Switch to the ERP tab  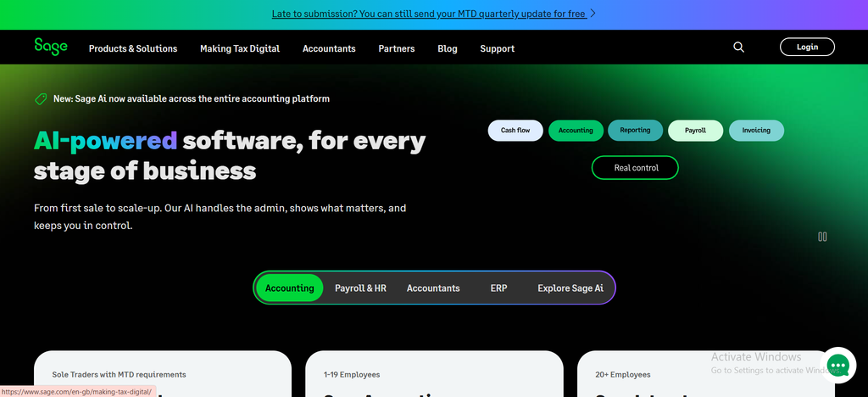coord(498,288)
